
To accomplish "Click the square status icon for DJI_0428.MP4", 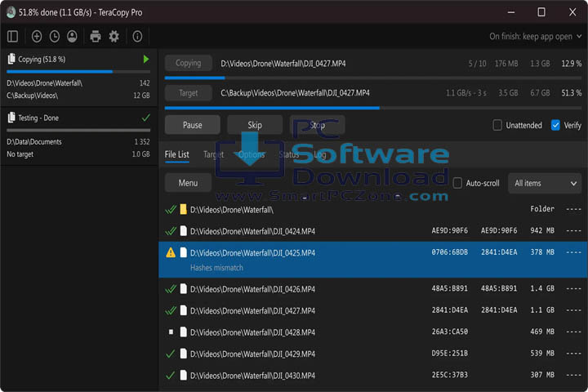I will point(171,332).
